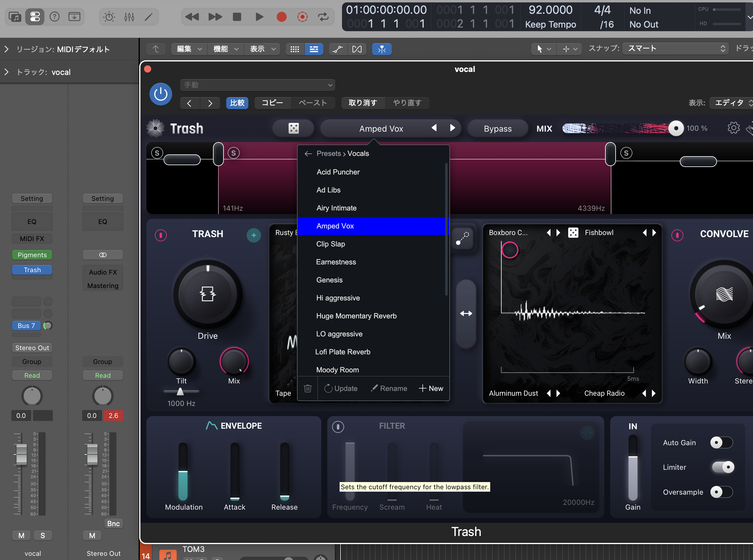The width and height of the screenshot is (753, 560).
Task: Click the 比較 compare button
Action: tap(237, 103)
